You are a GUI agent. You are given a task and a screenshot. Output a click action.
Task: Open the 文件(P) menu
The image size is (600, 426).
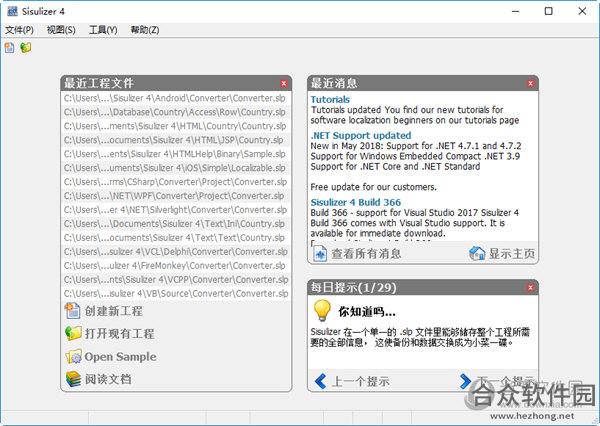pyautogui.click(x=19, y=30)
